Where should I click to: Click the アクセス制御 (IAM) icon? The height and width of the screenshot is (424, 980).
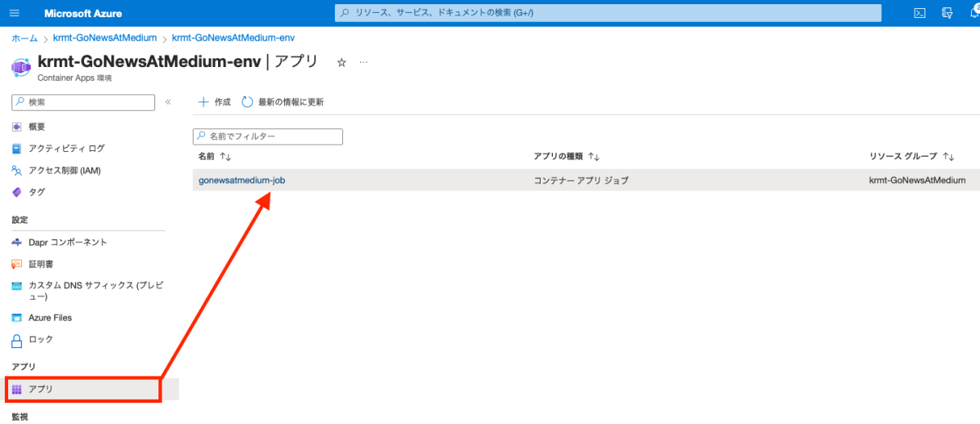17,171
